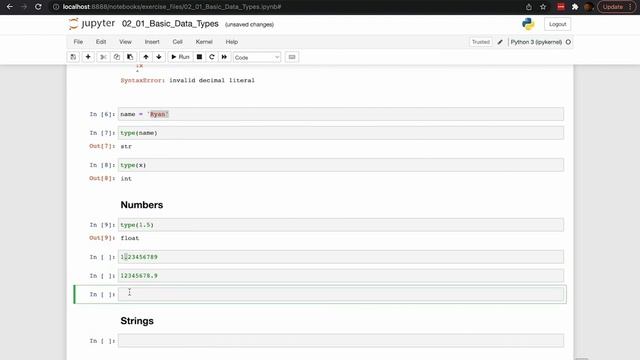Click the red browser extension icon
640x360 pixels.
(561, 7)
